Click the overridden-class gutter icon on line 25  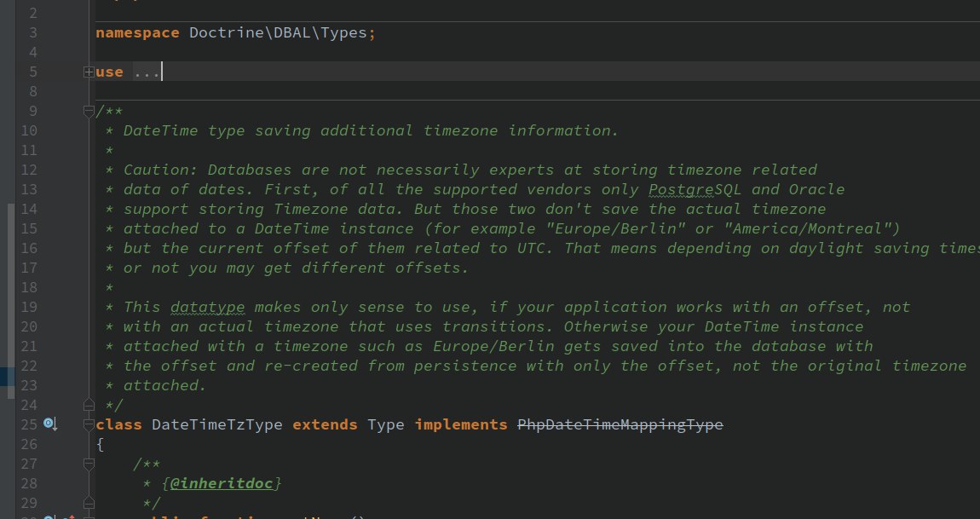point(50,424)
